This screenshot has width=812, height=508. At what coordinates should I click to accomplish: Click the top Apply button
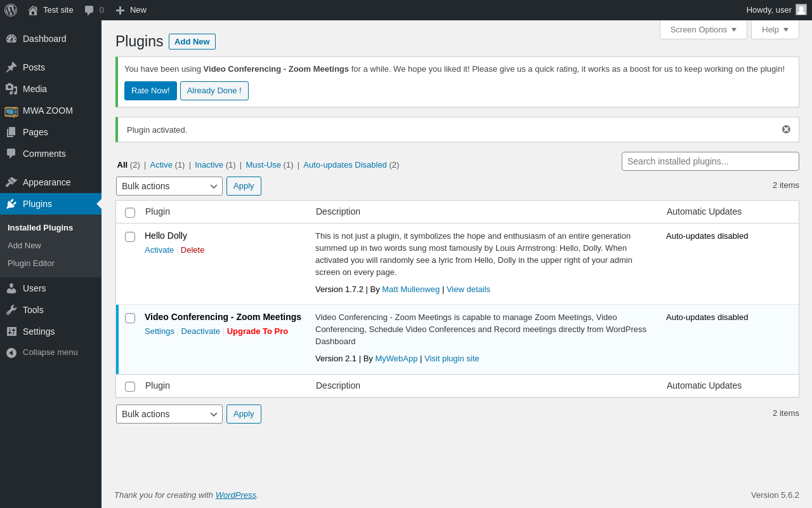coord(244,186)
